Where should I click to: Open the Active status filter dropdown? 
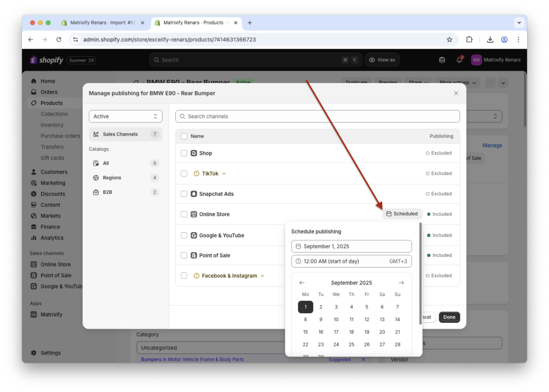click(125, 116)
